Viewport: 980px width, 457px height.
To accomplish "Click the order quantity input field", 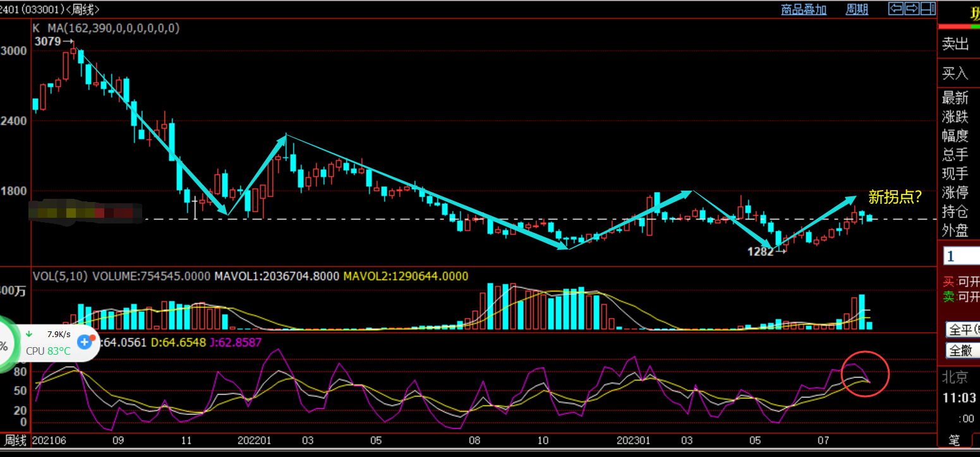I will (961, 256).
